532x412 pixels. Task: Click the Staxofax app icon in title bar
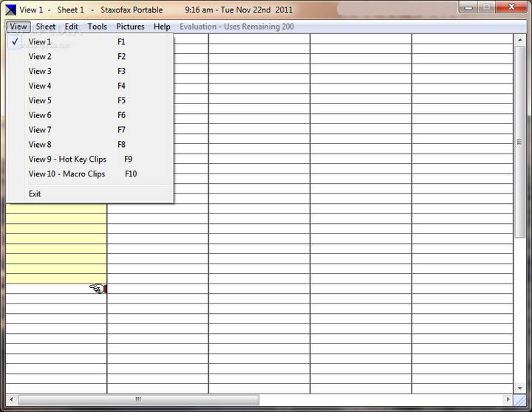(x=10, y=10)
